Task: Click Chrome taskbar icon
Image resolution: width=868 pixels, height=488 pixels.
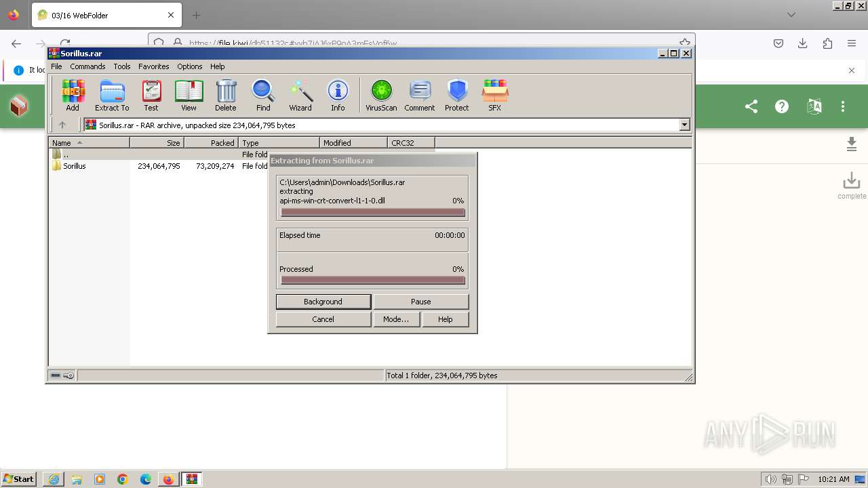Action: click(123, 479)
